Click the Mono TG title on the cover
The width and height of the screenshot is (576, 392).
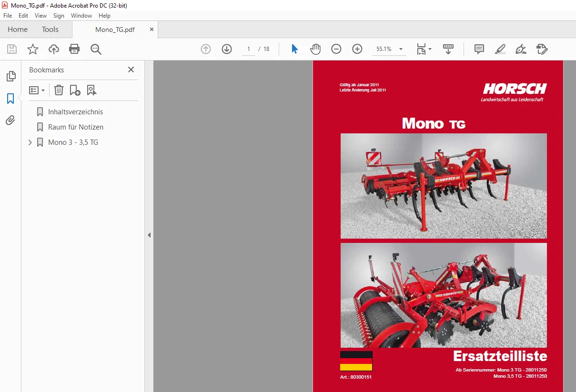434,123
